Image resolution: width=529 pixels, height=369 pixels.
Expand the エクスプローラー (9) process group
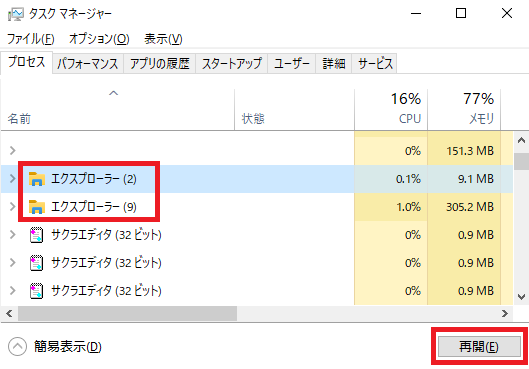coord(12,206)
